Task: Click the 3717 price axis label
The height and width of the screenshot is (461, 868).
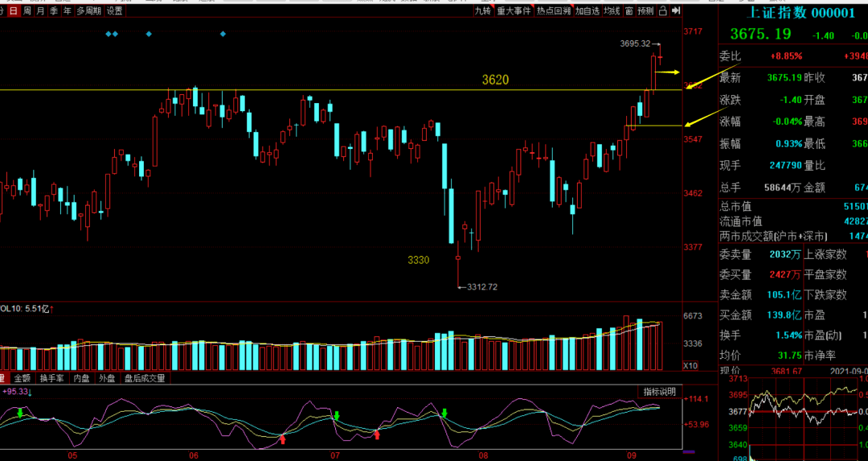Action: [x=693, y=31]
